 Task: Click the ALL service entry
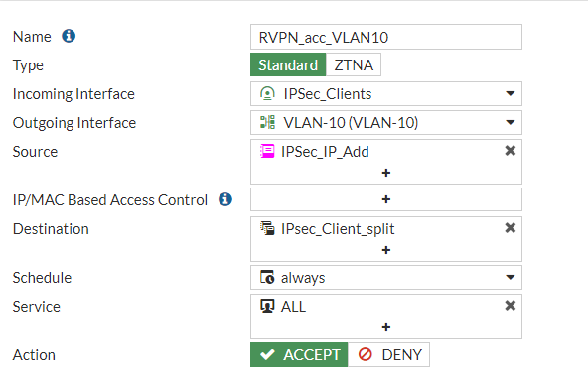click(x=283, y=307)
